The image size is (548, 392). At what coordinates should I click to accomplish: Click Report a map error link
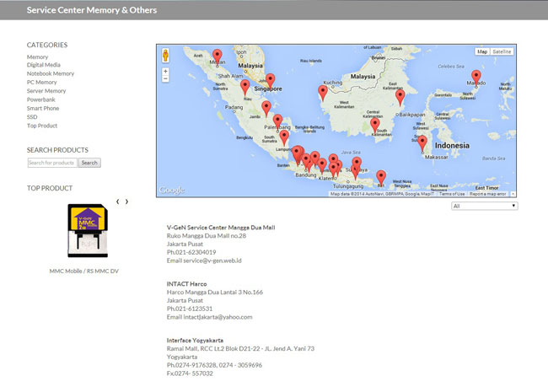pyautogui.click(x=488, y=194)
